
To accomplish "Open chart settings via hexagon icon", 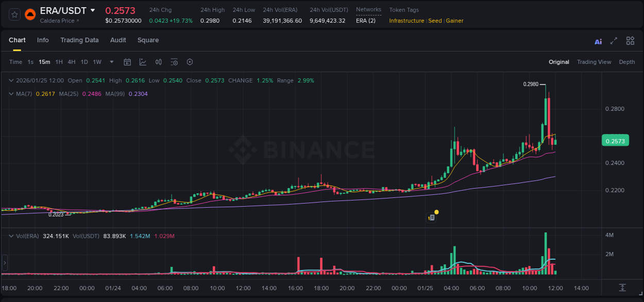I will pyautogui.click(x=190, y=62).
